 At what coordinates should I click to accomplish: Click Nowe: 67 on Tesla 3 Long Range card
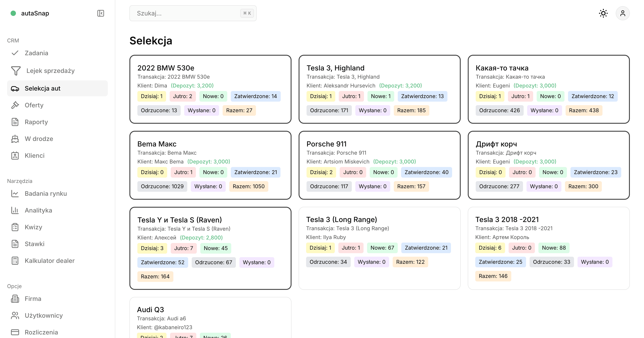pos(382,248)
